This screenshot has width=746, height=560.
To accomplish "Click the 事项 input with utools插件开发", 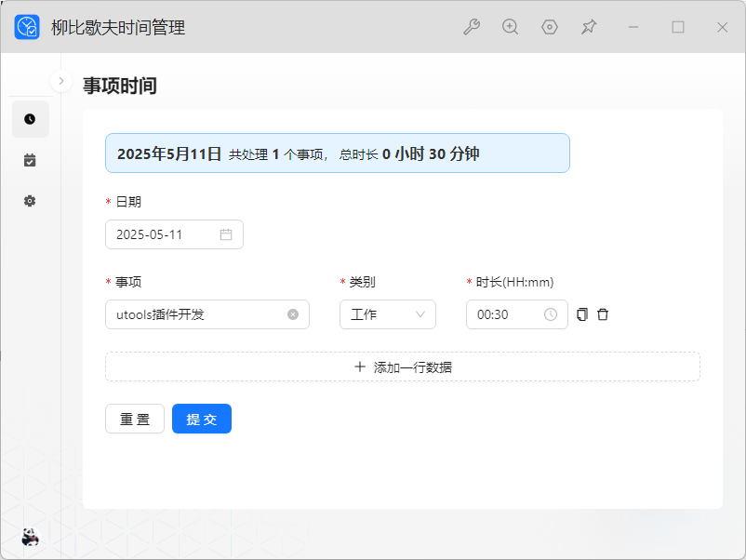I will [207, 314].
